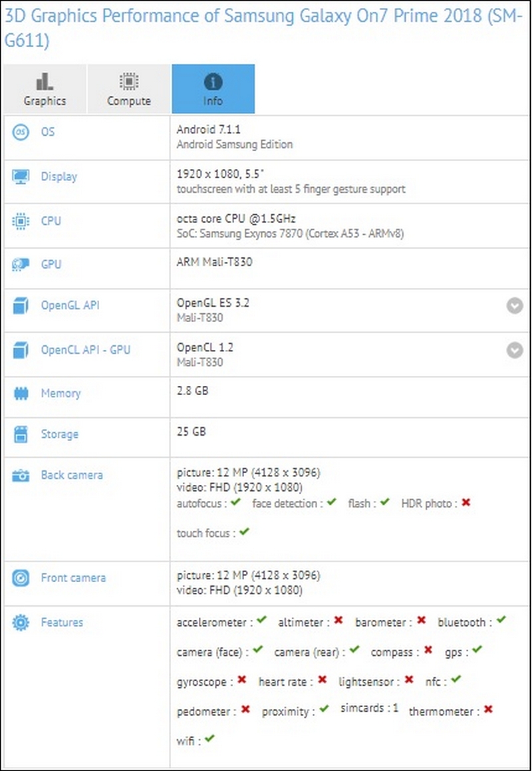Click the Storage label
532x771 pixels.
pos(59,434)
